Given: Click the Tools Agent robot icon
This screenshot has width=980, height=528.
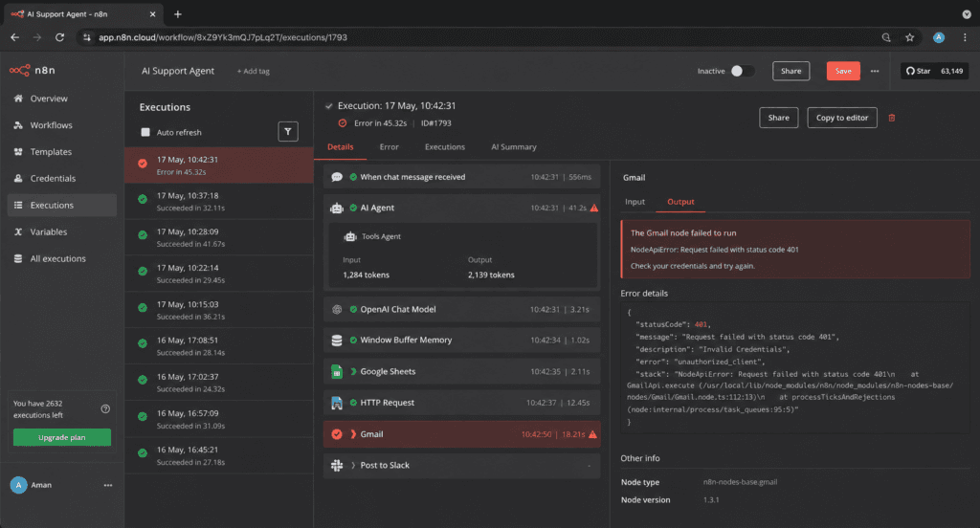Looking at the screenshot, I should pyautogui.click(x=350, y=236).
